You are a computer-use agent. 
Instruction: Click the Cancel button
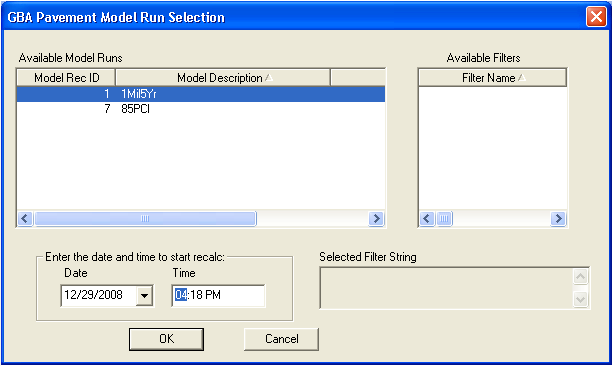[x=281, y=339]
